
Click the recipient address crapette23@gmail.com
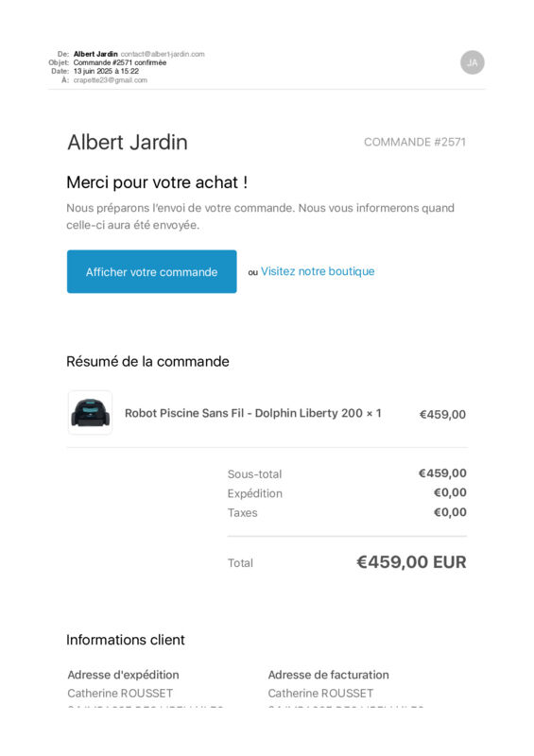coord(110,80)
